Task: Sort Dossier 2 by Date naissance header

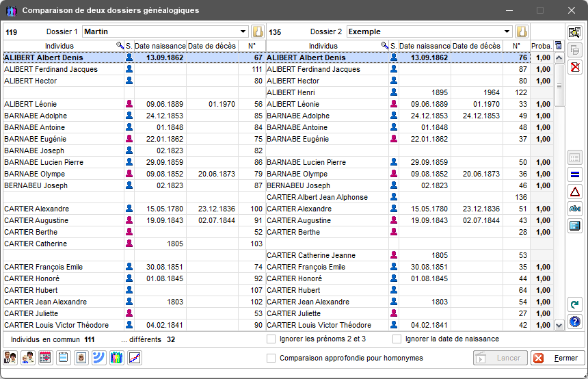Action: (425, 46)
